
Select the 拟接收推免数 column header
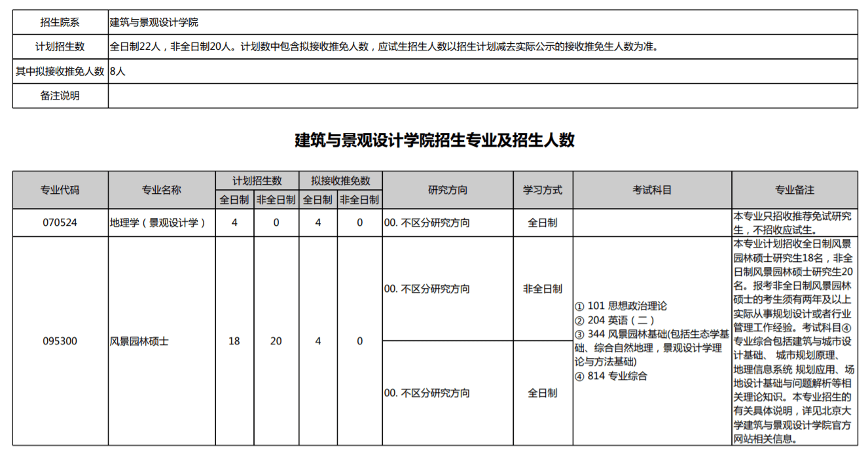pyautogui.click(x=340, y=181)
